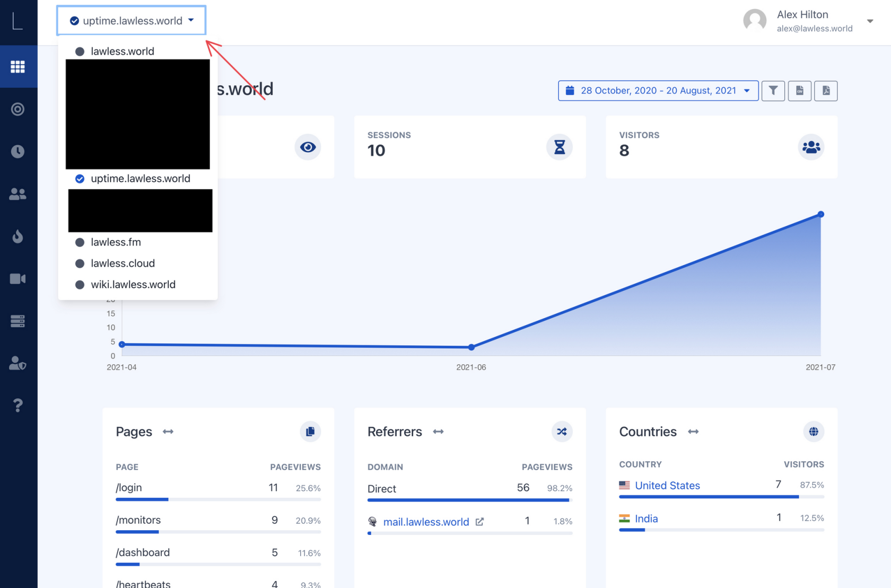Open the date range picker dropdown
891x588 pixels.
[658, 91]
